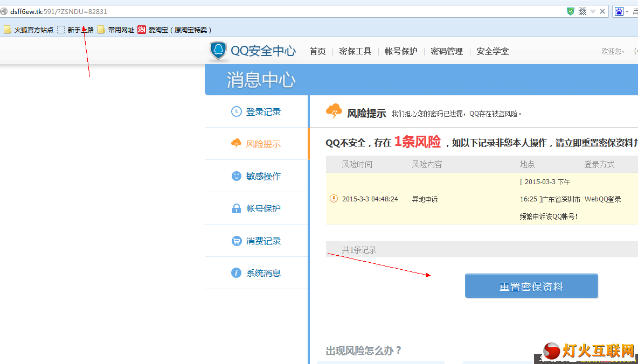Expand the address bar history dropdown arrow

(x=593, y=12)
